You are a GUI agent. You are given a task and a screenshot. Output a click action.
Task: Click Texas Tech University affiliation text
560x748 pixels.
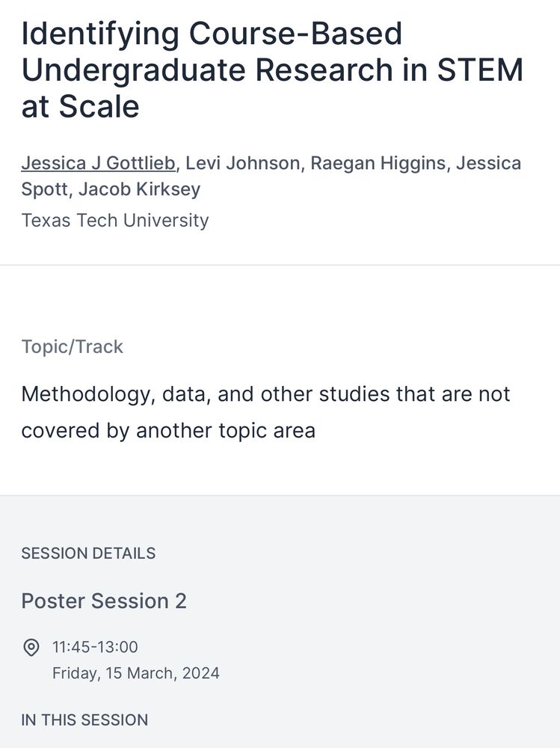click(x=115, y=221)
